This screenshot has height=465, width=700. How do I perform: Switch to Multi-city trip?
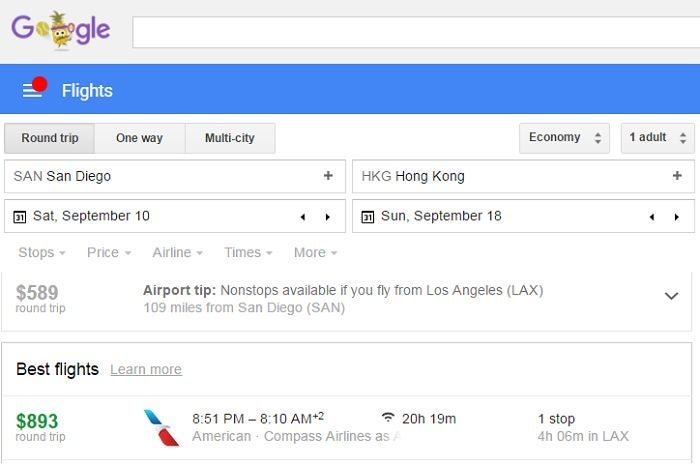pos(230,138)
